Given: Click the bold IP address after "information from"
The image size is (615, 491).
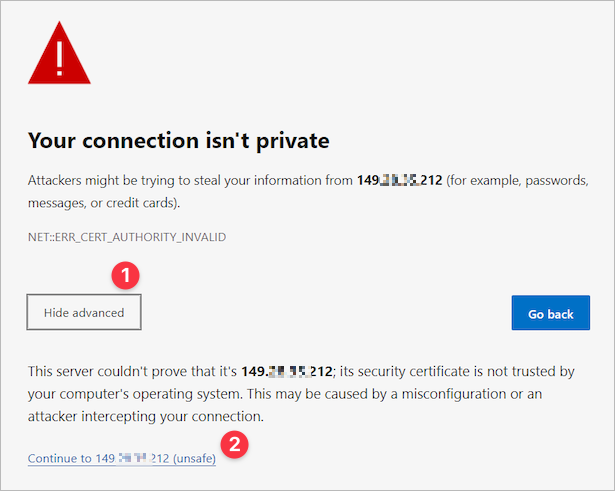Looking at the screenshot, I should pos(401,181).
